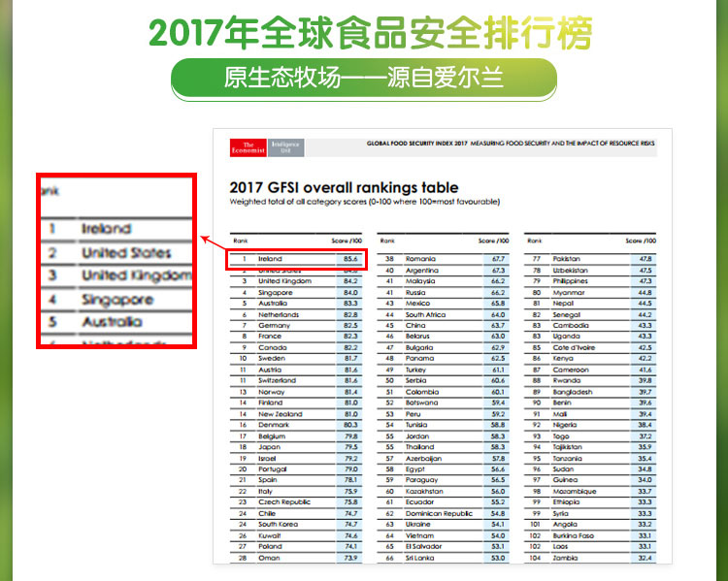Select the Germany row
The height and width of the screenshot is (581, 728).
pos(296,325)
